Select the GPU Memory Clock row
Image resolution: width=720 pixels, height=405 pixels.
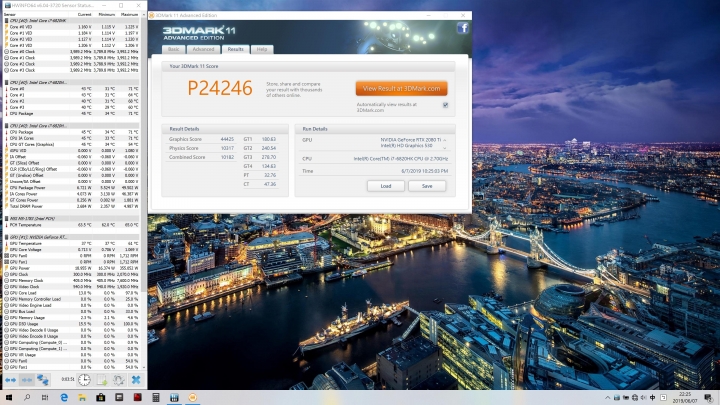71,281
